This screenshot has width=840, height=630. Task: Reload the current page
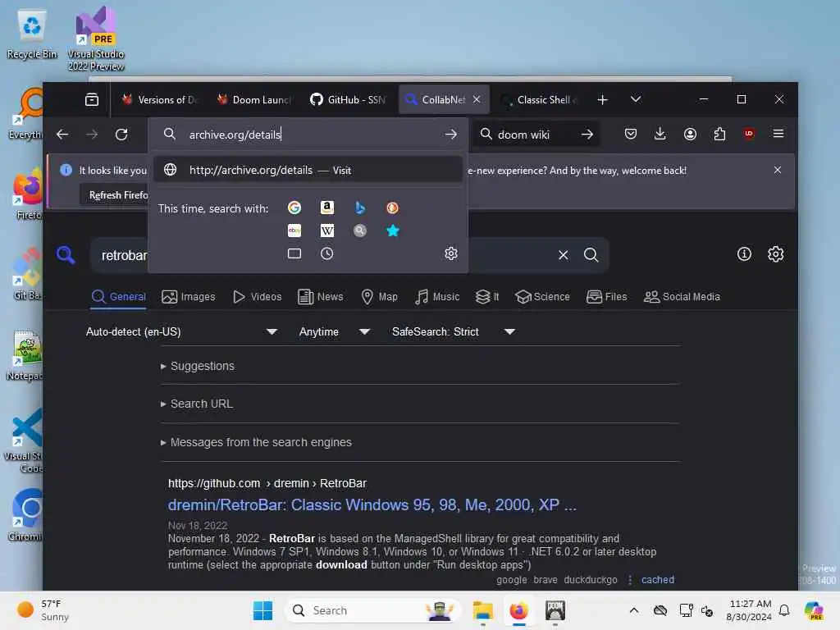[x=121, y=135]
